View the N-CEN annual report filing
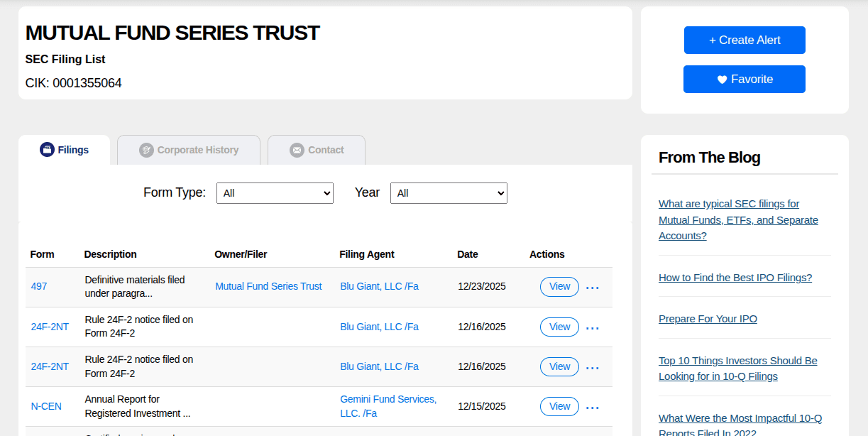The height and width of the screenshot is (436, 868). 559,406
